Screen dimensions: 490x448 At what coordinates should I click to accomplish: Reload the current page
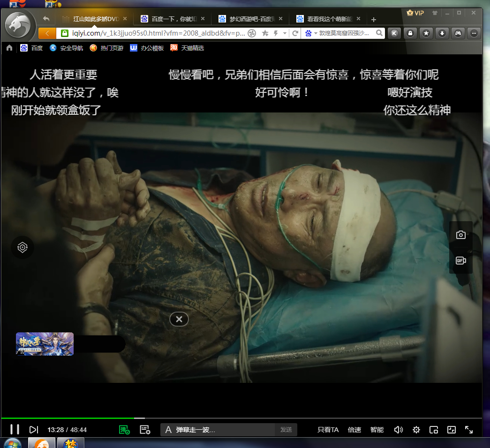tap(295, 33)
